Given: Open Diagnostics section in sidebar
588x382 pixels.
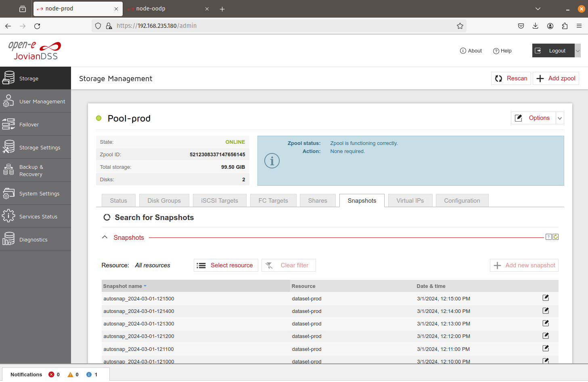Looking at the screenshot, I should [36, 239].
